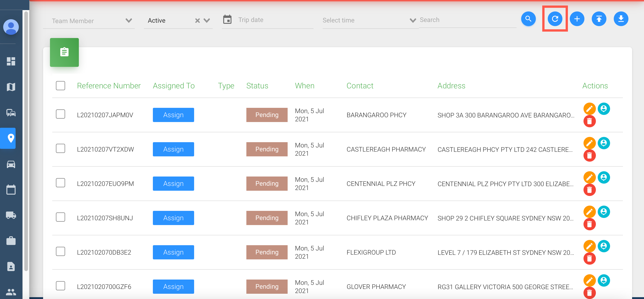
Task: Click the Search input field
Action: 468,20
